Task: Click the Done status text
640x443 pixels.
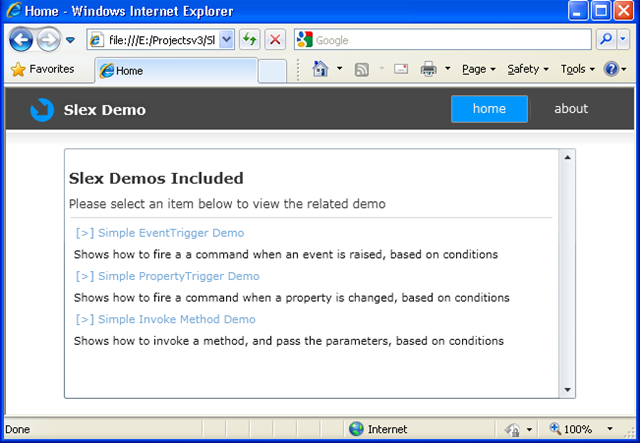Action: 18,430
